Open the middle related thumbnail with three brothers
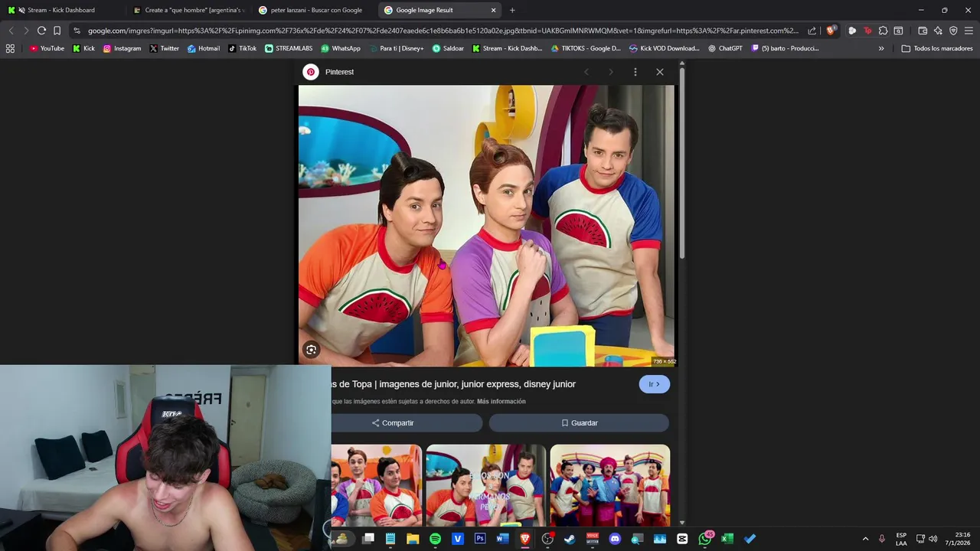The height and width of the screenshot is (551, 980). (485, 484)
